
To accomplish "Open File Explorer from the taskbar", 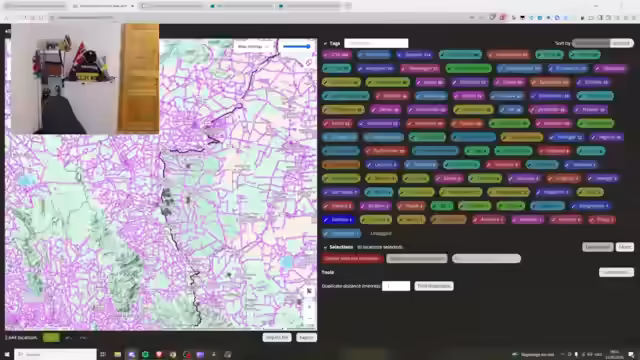I will click(118, 354).
